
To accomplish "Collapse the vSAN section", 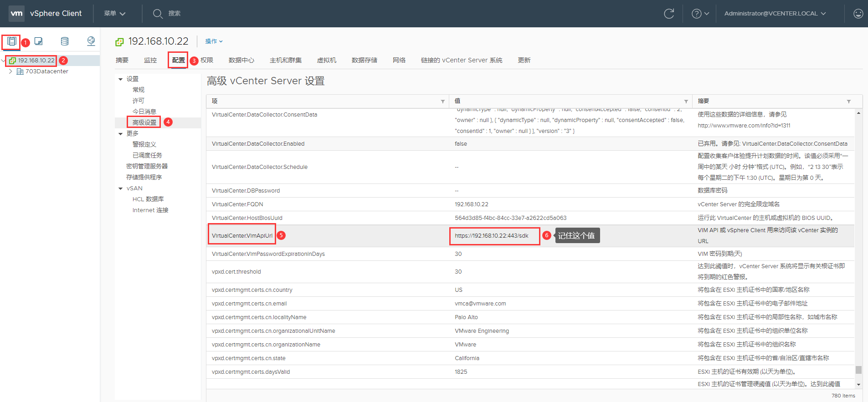I will pos(121,188).
